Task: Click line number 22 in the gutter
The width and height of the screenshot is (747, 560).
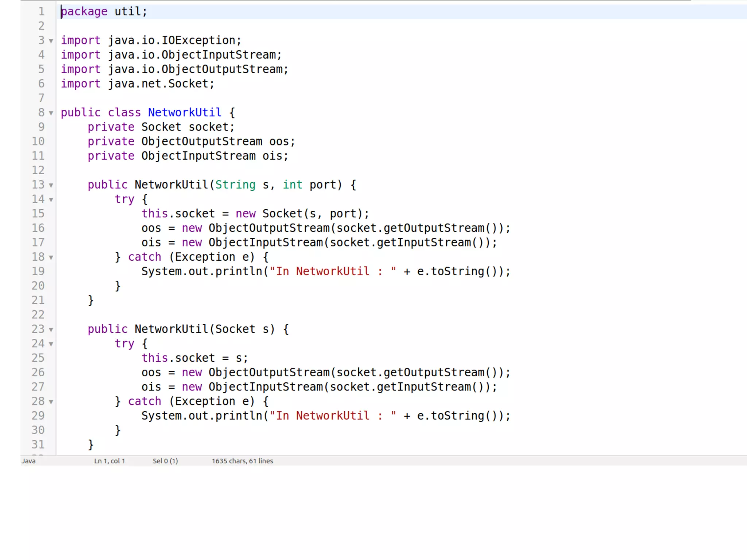Action: click(38, 315)
